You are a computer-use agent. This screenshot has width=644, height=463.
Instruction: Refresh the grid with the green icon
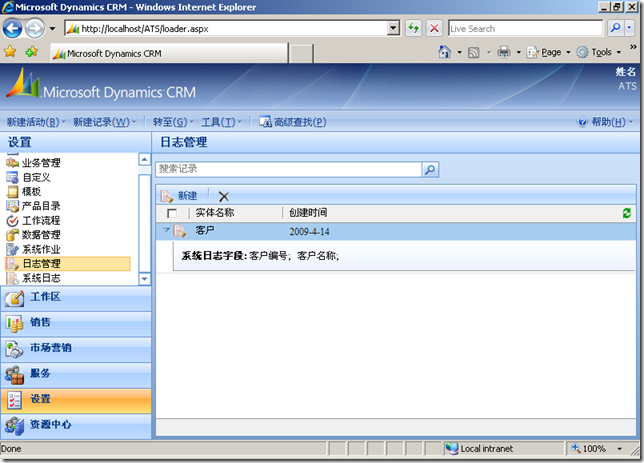pyautogui.click(x=626, y=213)
